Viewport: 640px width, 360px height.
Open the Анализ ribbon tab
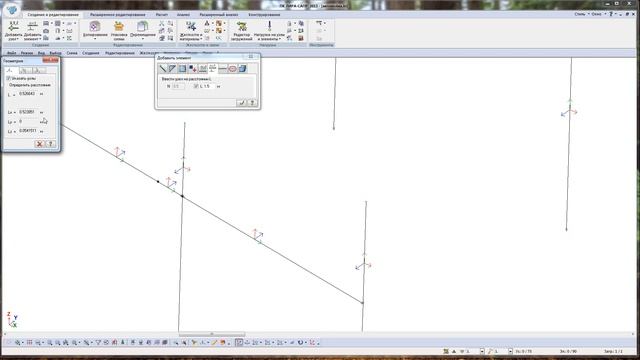coord(183,15)
